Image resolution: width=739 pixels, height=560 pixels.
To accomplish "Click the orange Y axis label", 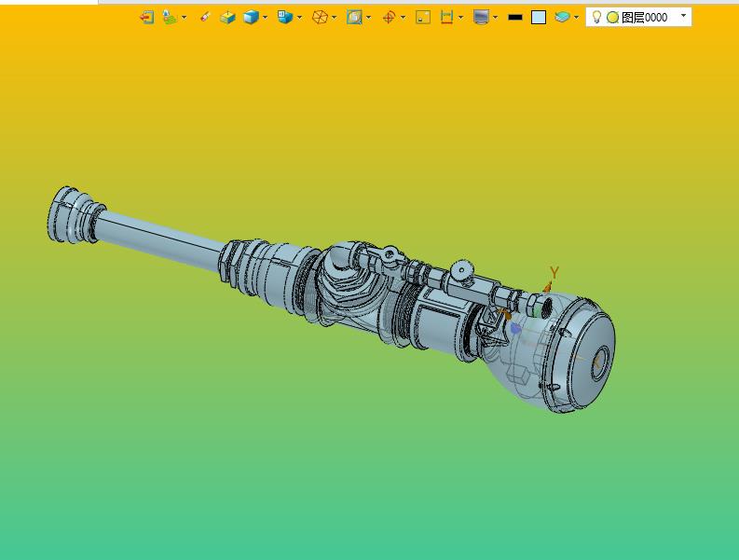I will tap(554, 272).
